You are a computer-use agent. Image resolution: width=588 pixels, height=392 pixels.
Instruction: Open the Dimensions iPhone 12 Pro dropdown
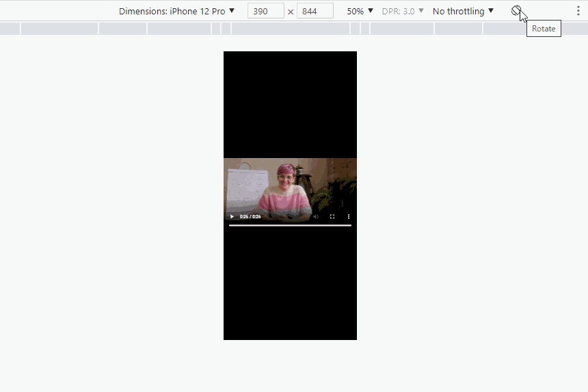tap(176, 11)
